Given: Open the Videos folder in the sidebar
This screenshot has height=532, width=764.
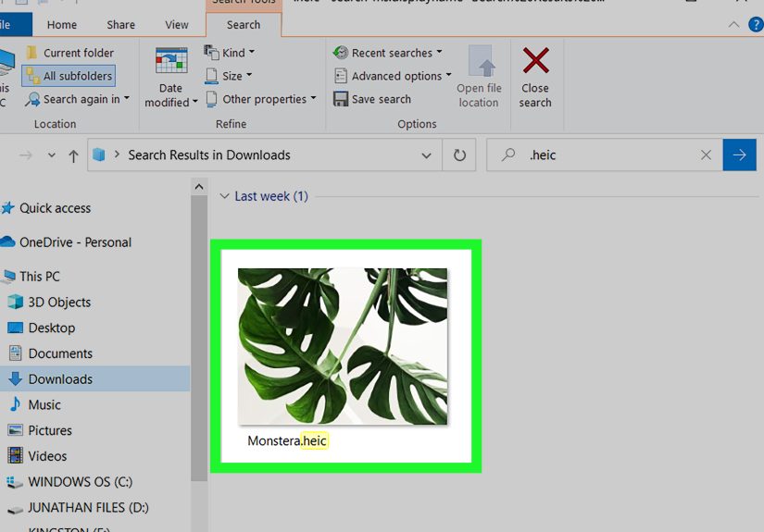Looking at the screenshot, I should [x=47, y=456].
